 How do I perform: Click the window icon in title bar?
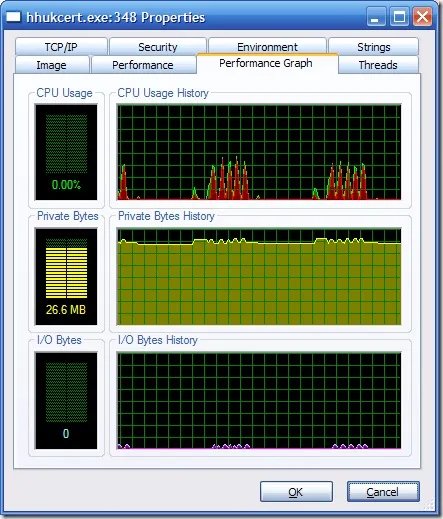[13, 17]
